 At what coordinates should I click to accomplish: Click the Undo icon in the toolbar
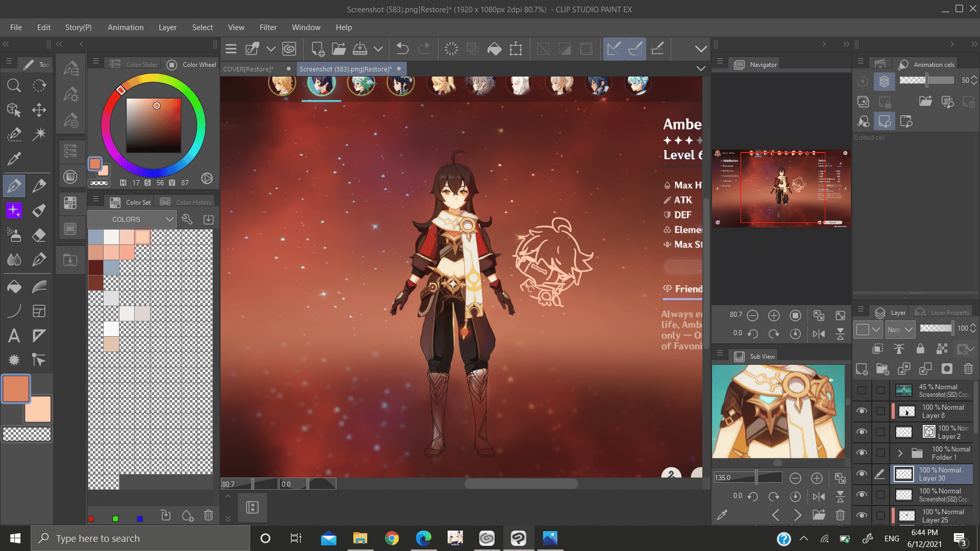click(402, 48)
